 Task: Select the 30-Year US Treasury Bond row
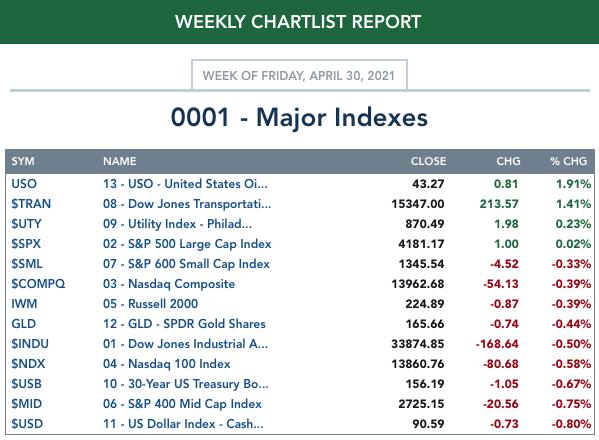pos(300,383)
